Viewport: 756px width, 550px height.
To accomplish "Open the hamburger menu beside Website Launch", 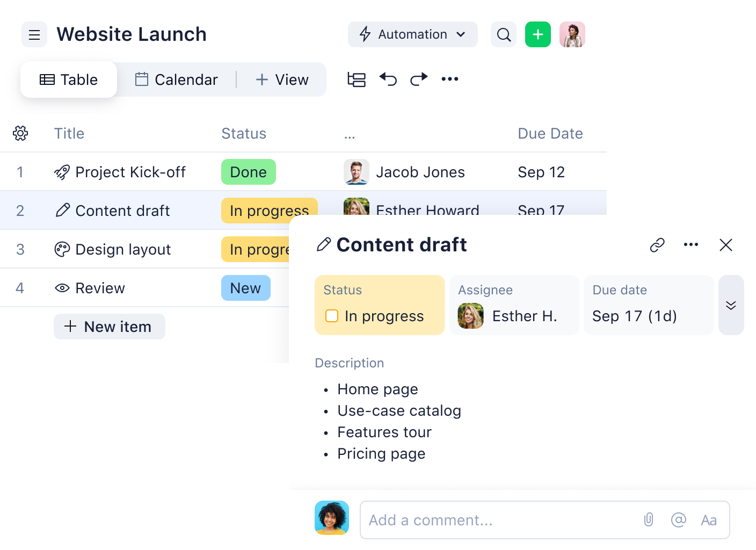I will 34,35.
